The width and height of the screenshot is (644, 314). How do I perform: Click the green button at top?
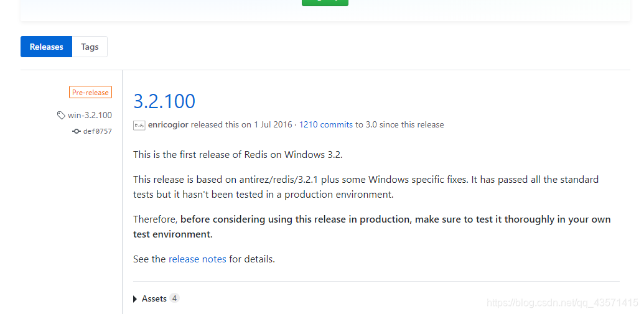325,2
